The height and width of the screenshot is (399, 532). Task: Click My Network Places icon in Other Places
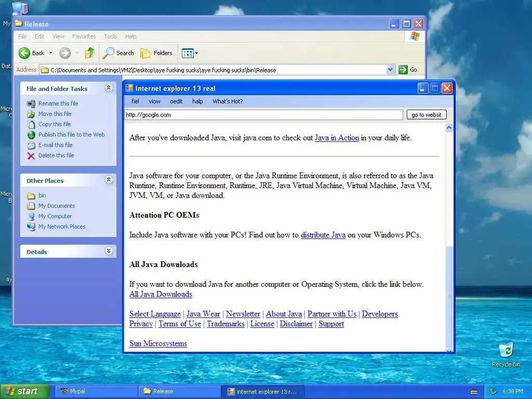point(31,227)
